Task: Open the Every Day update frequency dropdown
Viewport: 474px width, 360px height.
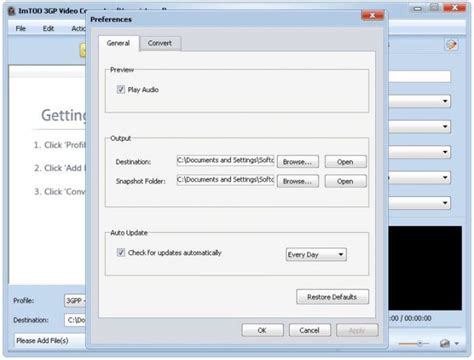Action: [316, 255]
